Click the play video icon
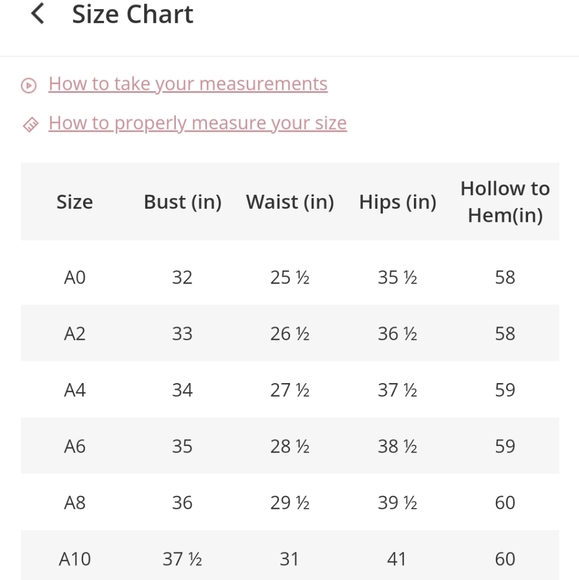Screen dimensions: 579x580 [x=28, y=85]
